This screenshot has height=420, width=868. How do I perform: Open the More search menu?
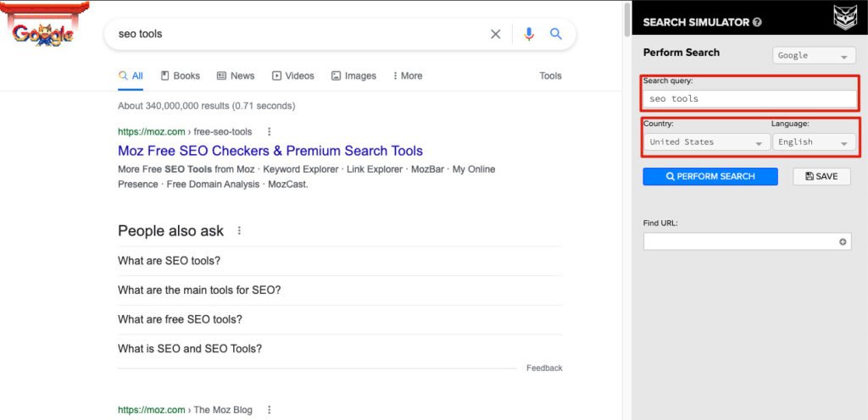[408, 75]
